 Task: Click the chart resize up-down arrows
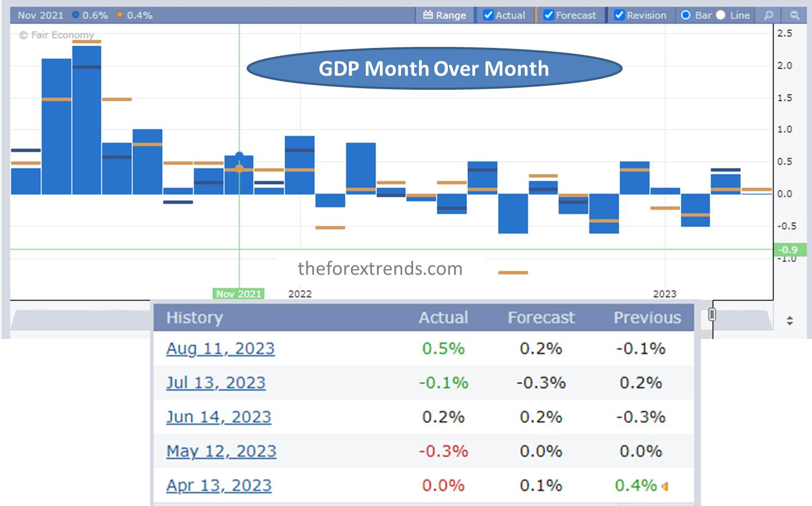pos(790,320)
